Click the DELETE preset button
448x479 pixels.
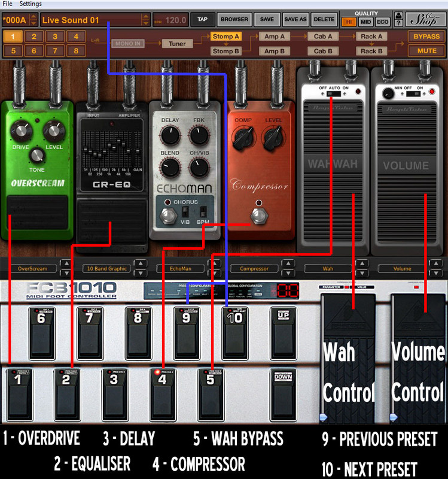point(324,19)
